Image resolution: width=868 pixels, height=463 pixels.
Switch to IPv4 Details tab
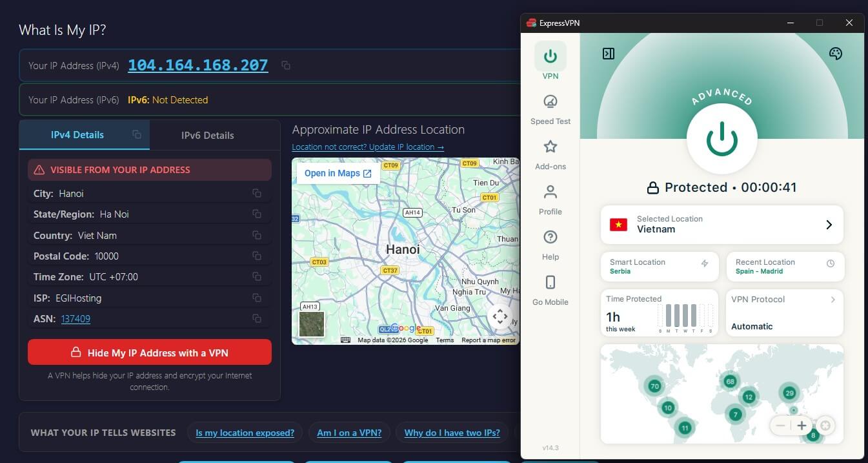point(77,135)
